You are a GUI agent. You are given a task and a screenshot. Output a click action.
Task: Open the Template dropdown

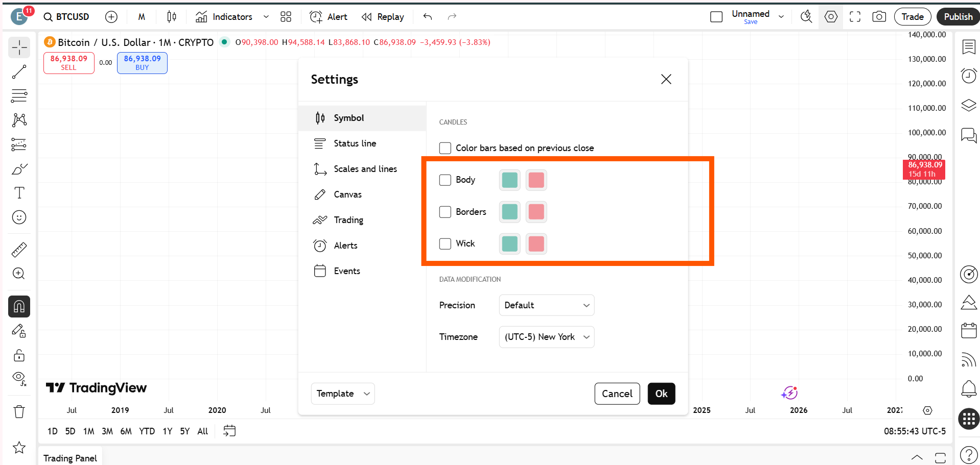342,394
